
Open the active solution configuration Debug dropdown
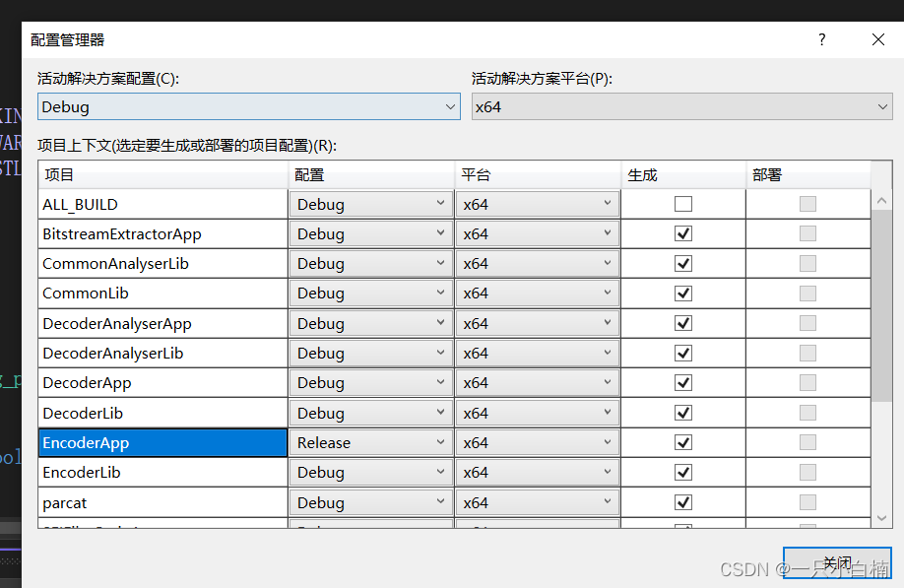[249, 106]
